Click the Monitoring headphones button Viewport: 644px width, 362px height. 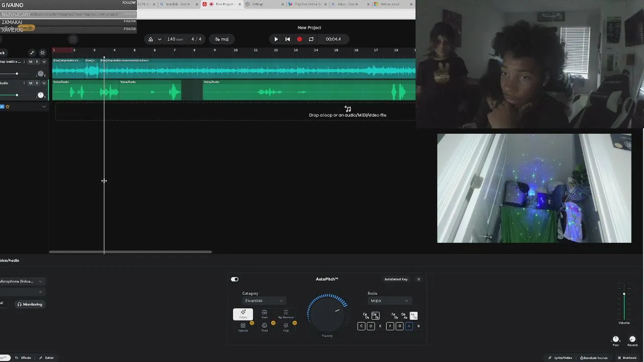(30, 304)
